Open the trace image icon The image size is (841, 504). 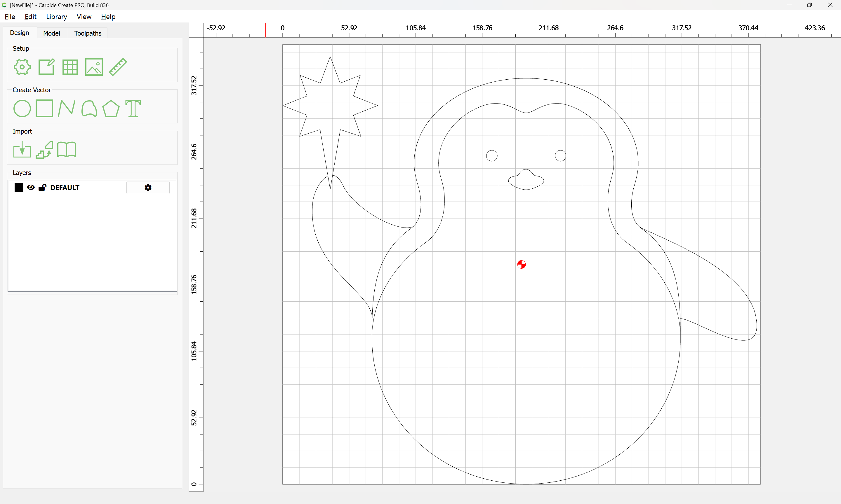pos(44,150)
